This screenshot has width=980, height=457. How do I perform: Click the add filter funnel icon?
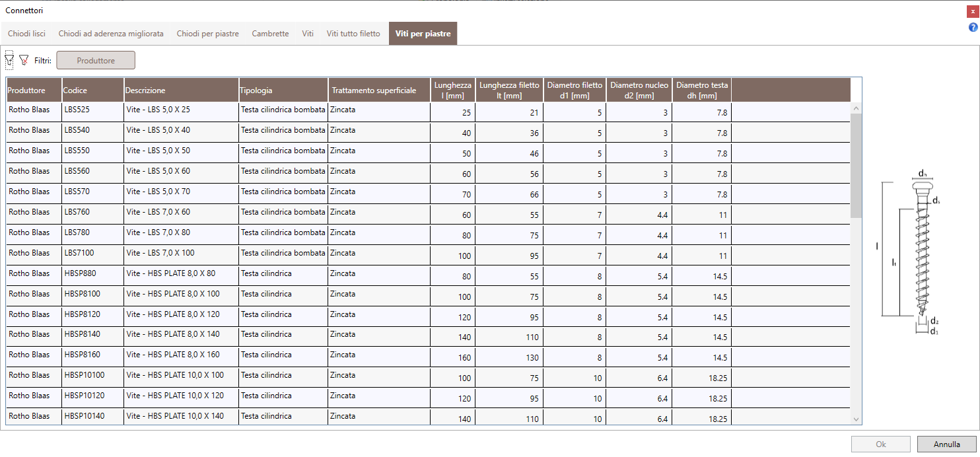coord(9,60)
